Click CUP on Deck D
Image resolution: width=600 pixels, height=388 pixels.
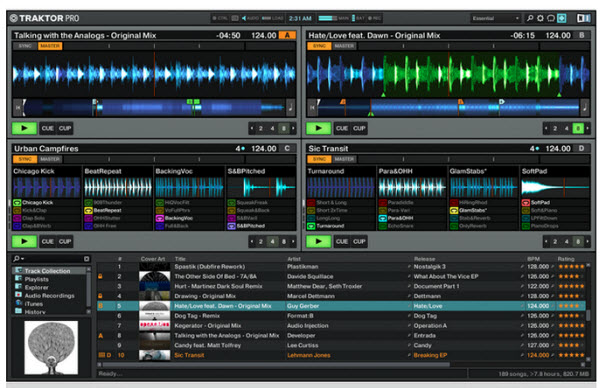click(x=359, y=241)
